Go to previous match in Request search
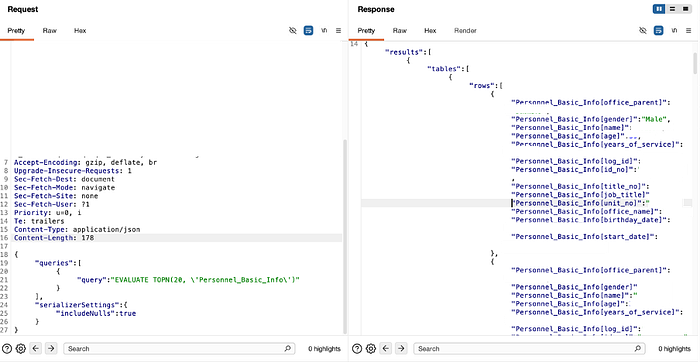This screenshot has height=362, width=700. tap(37, 349)
